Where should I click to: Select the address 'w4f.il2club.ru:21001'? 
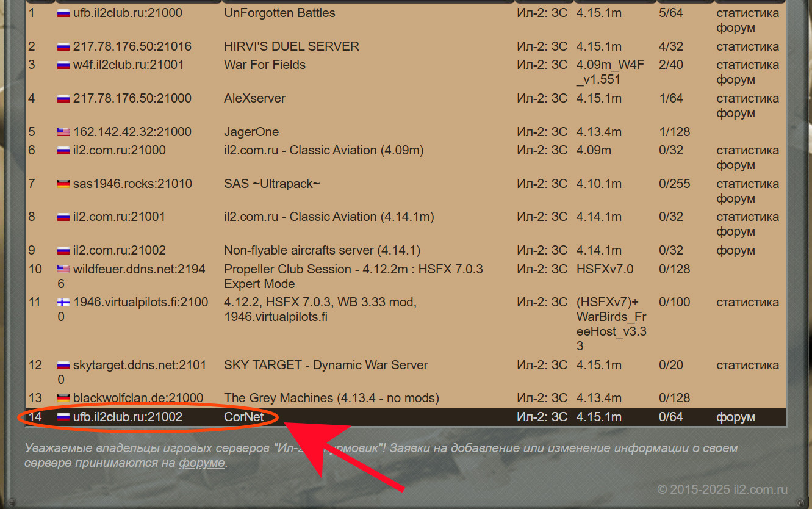point(129,65)
